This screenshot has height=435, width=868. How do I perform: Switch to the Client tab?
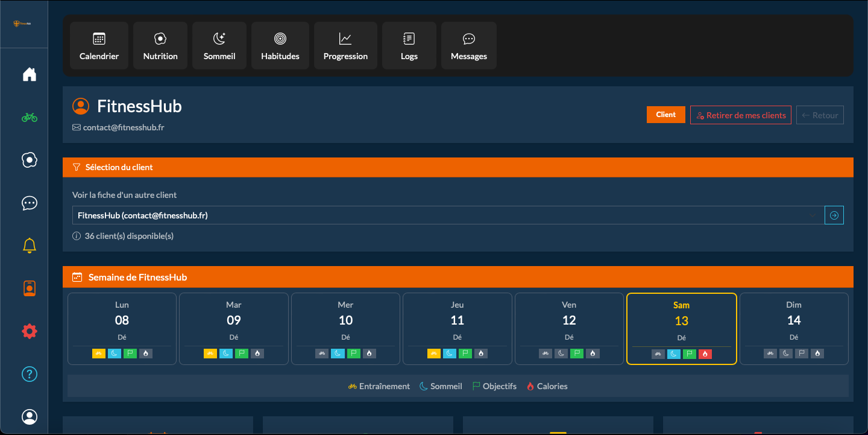pos(665,114)
